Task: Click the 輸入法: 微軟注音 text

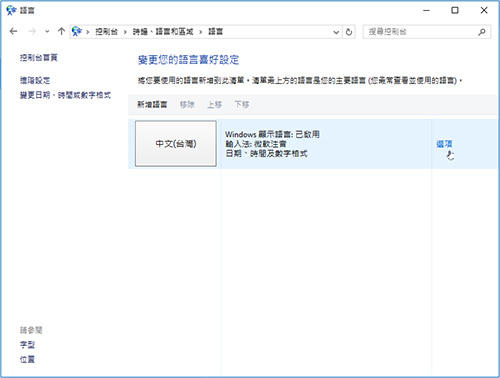Action: point(256,144)
